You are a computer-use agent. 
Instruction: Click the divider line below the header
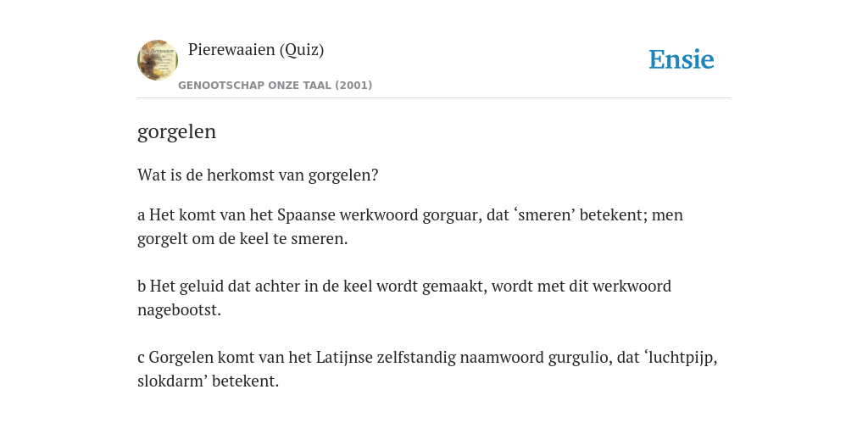(434, 98)
